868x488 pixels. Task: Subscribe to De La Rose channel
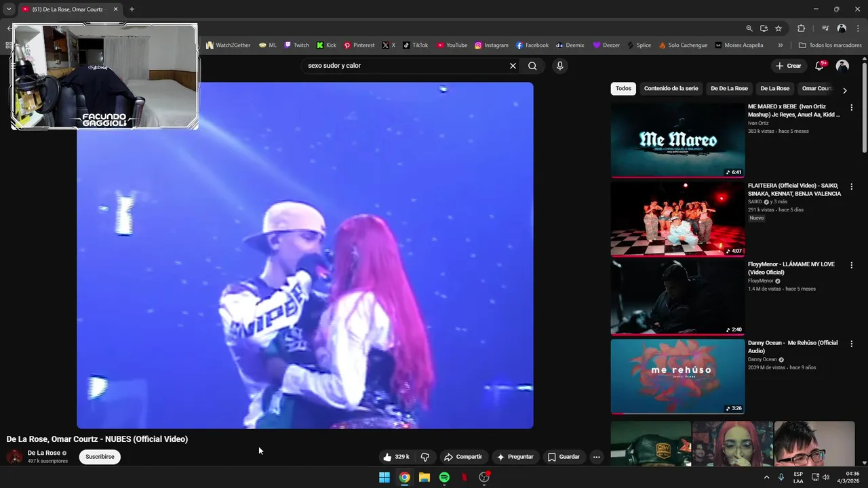click(x=100, y=457)
